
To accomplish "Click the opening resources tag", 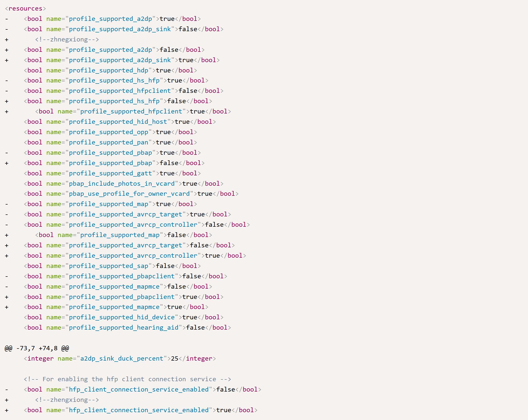I will pos(25,9).
